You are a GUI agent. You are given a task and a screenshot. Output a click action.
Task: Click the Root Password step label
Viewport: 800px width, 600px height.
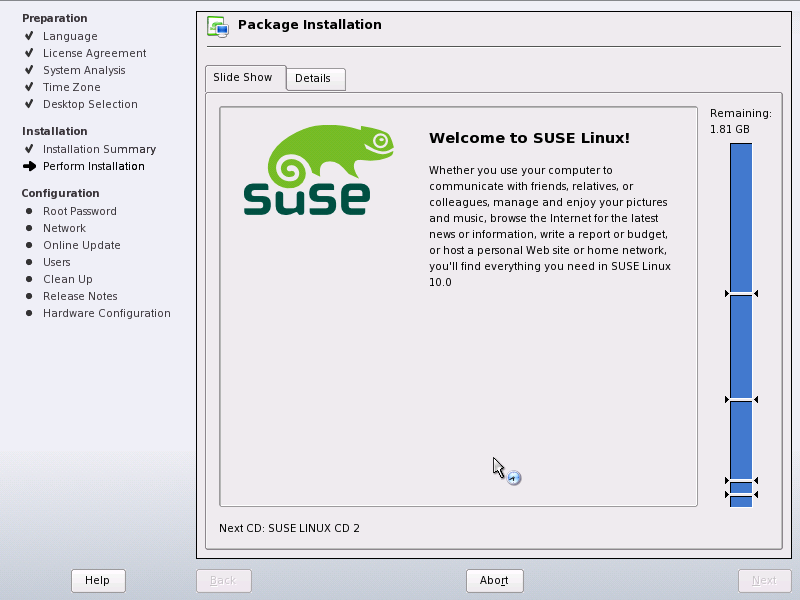(x=80, y=211)
